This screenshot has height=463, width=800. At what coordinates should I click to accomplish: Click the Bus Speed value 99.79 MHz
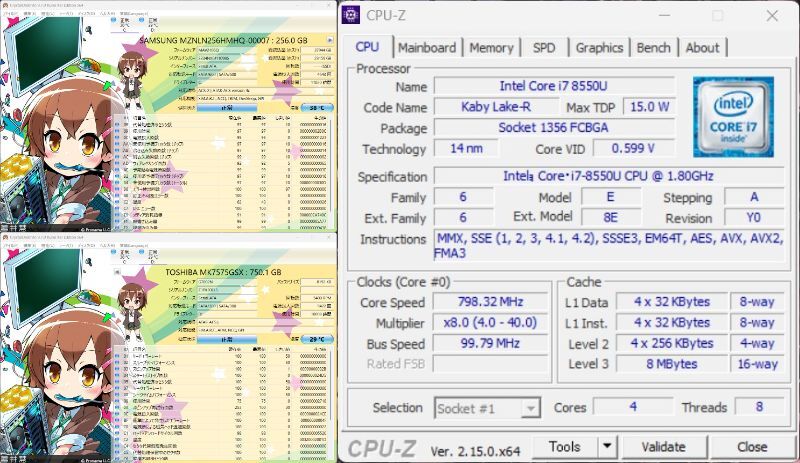[490, 343]
